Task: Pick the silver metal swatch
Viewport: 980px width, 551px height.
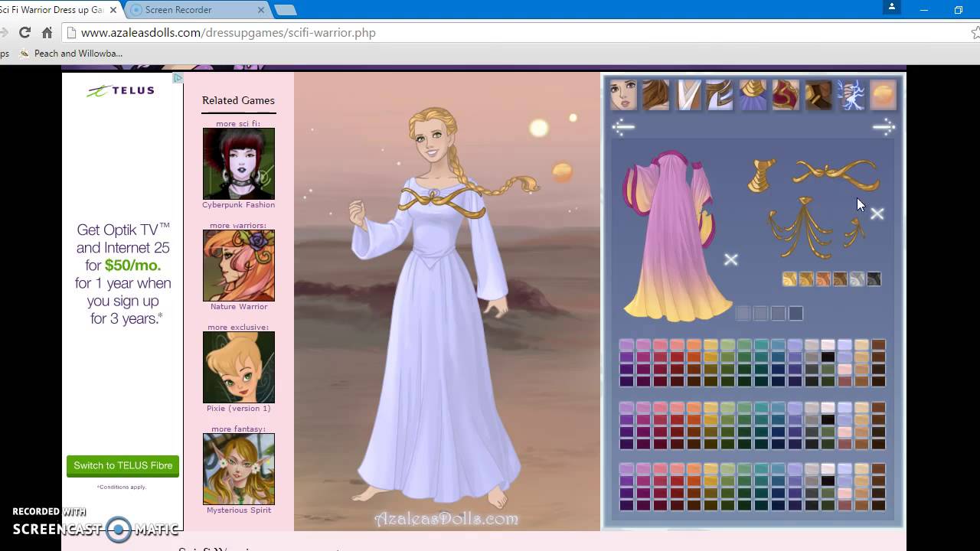Action: click(x=857, y=279)
